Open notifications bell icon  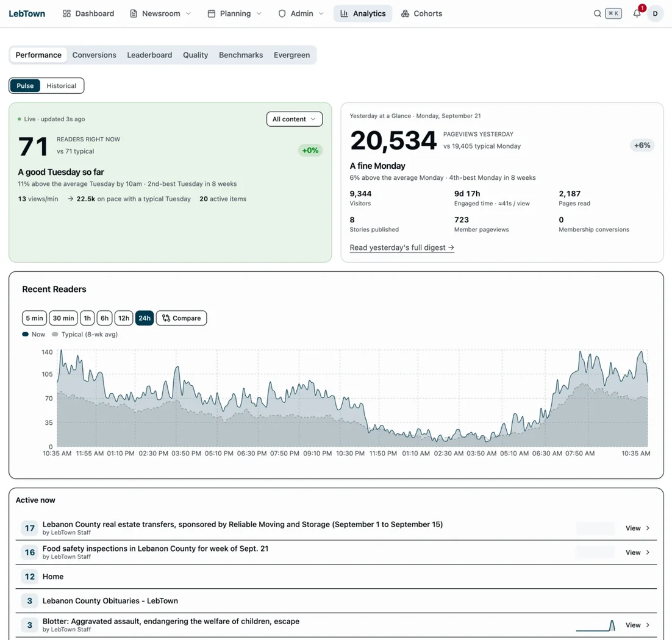pos(637,13)
